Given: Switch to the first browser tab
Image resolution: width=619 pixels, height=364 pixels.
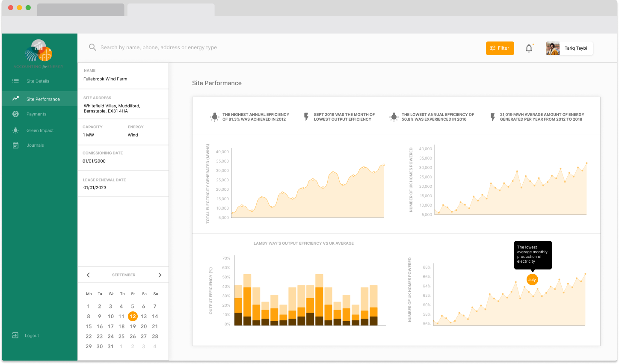Looking at the screenshot, I should click(x=80, y=10).
